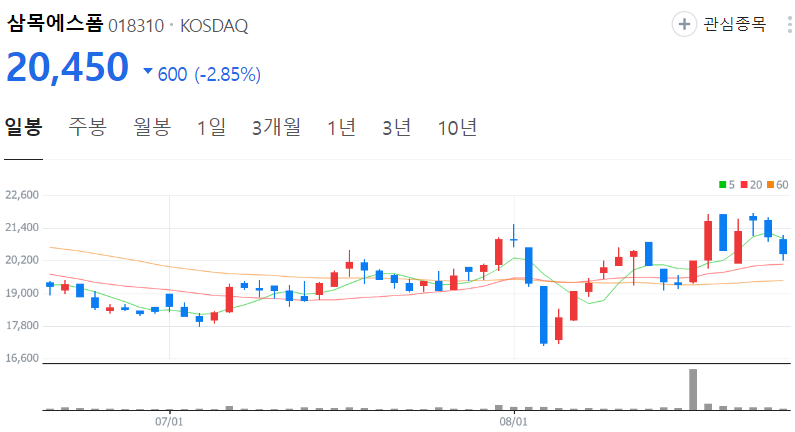The image size is (795, 432).
Task: Show the 1년 chart range
Action: point(341,127)
